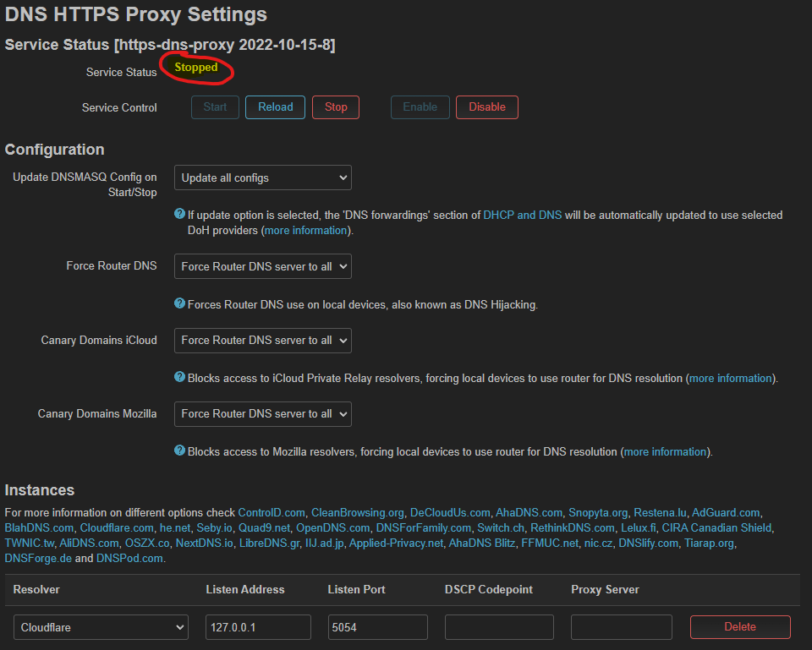The height and width of the screenshot is (650, 812).
Task: Click the empty Proxy Server field
Action: [x=622, y=627]
